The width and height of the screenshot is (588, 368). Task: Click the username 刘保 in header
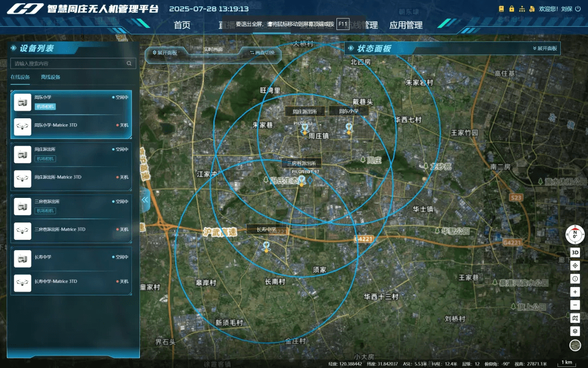coord(567,9)
